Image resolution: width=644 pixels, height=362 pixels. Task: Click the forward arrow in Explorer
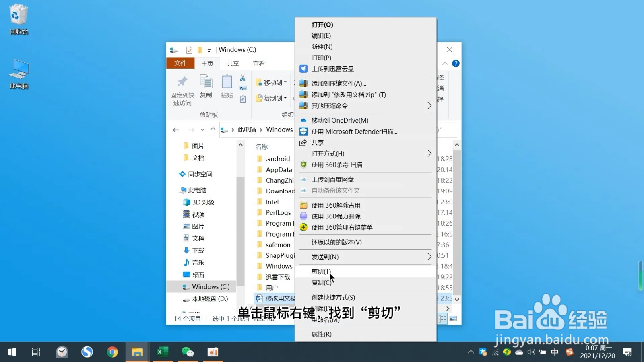click(191, 130)
